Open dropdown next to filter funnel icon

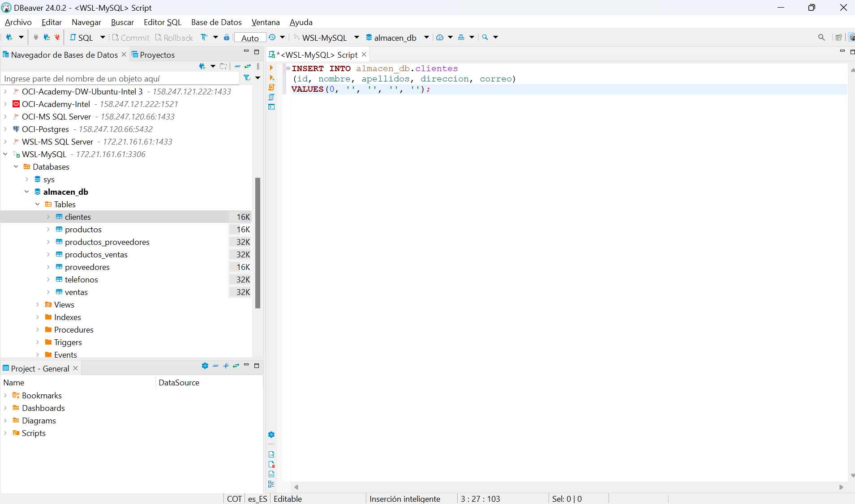258,78
